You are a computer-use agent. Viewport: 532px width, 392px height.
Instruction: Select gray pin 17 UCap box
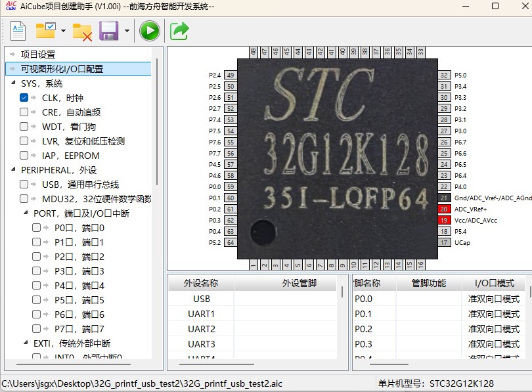click(444, 243)
